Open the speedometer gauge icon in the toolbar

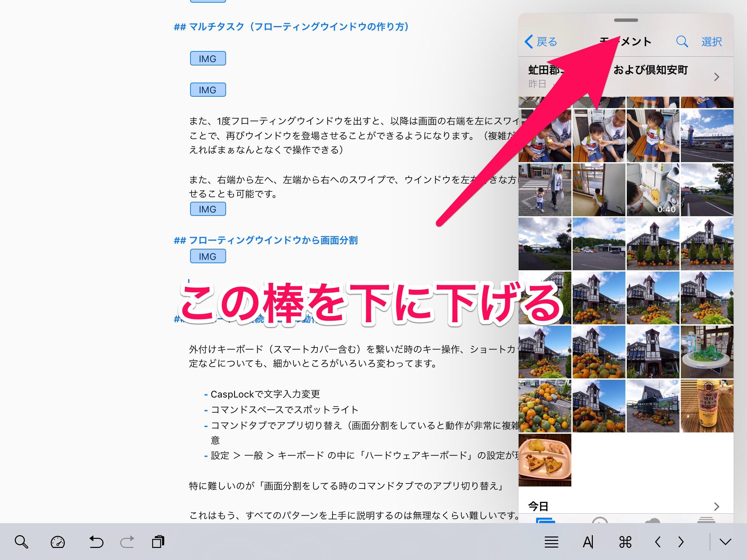tap(58, 542)
